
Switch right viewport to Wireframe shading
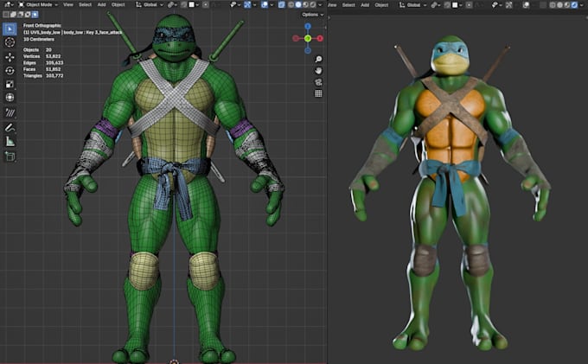[552, 5]
